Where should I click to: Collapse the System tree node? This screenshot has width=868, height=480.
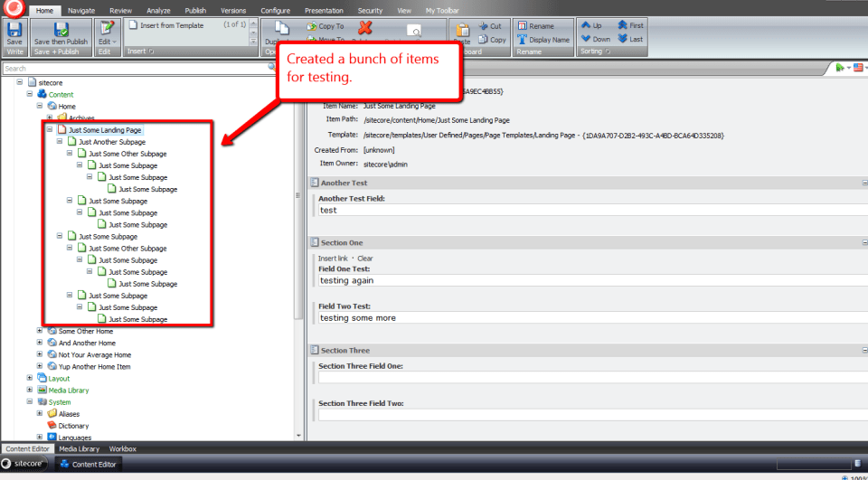pos(30,402)
